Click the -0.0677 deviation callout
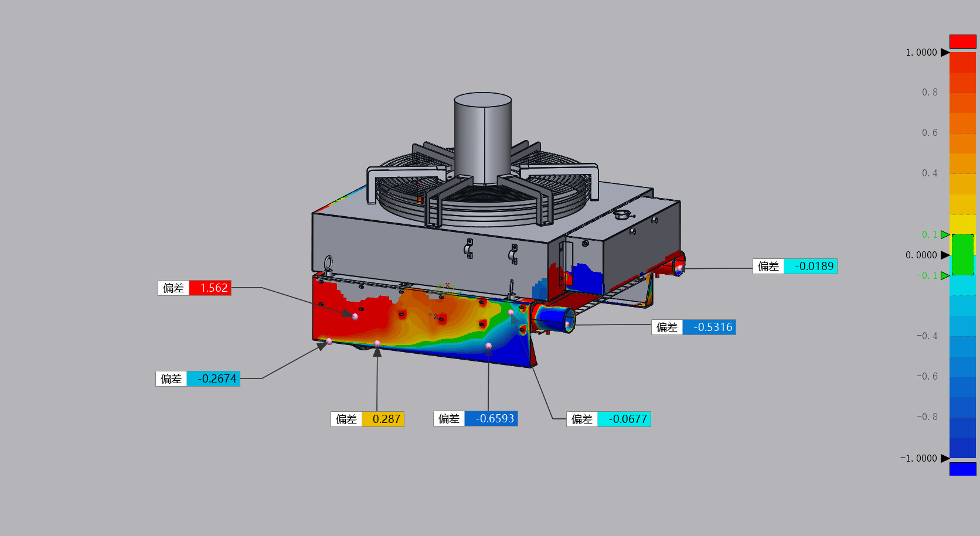The image size is (980, 536). coord(608,419)
